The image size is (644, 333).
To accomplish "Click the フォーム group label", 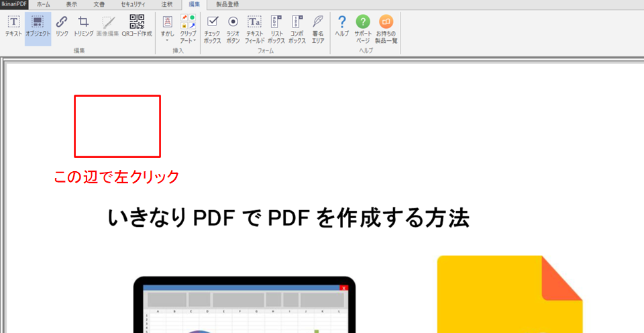I will tap(266, 50).
